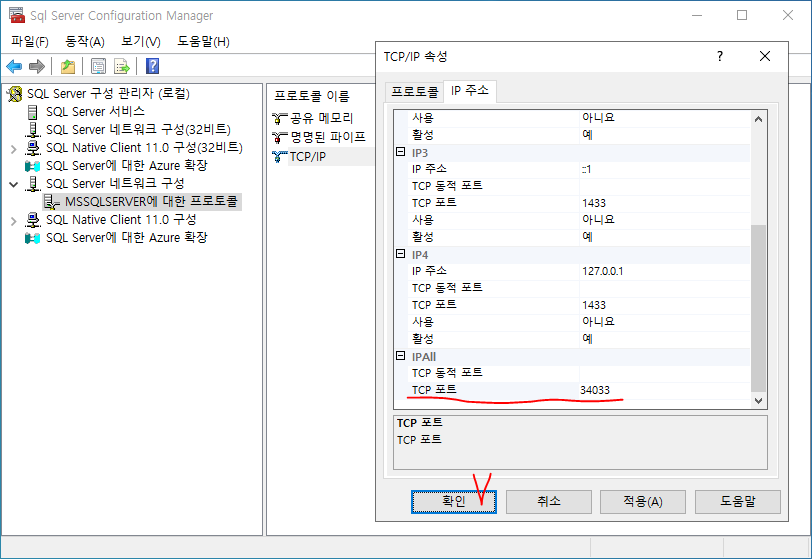Click the property grid vertical scrollbar thumb

[x=758, y=308]
